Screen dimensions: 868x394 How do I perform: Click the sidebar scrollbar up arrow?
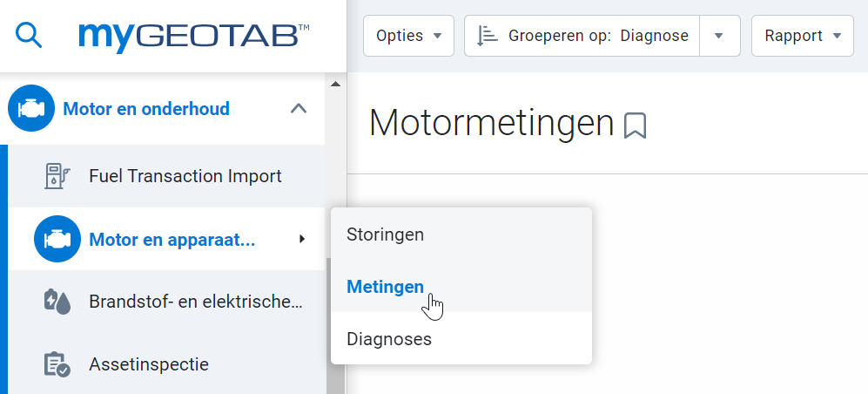pos(334,85)
